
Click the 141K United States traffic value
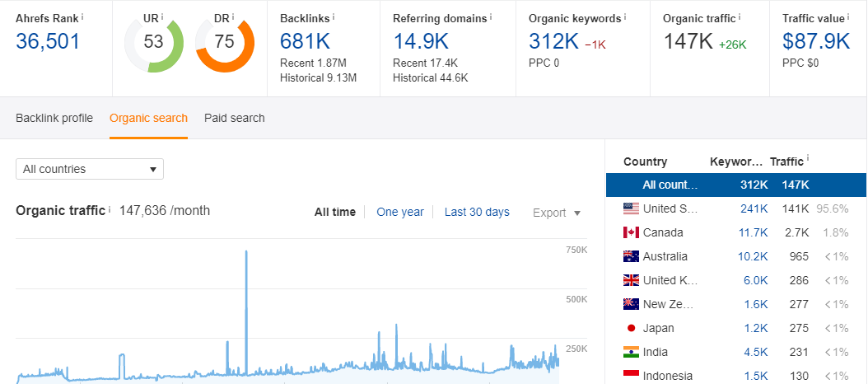796,209
